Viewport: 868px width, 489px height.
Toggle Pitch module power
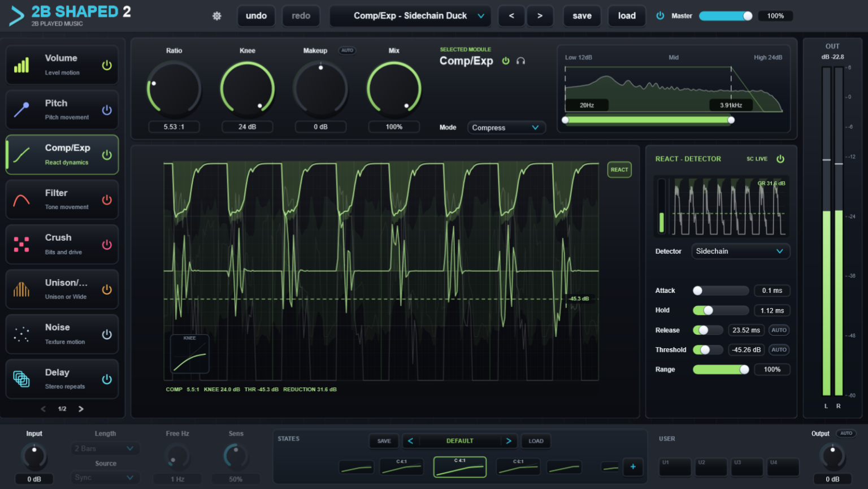[x=107, y=110]
